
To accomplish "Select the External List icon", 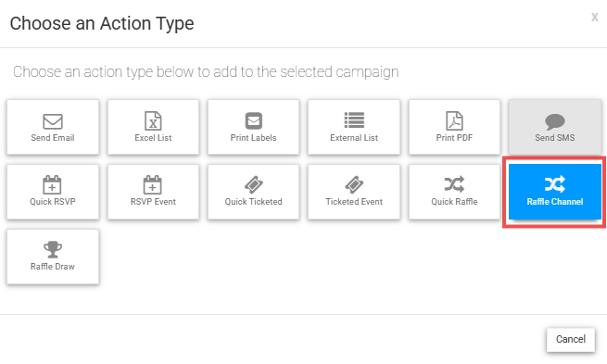I will click(x=354, y=119).
